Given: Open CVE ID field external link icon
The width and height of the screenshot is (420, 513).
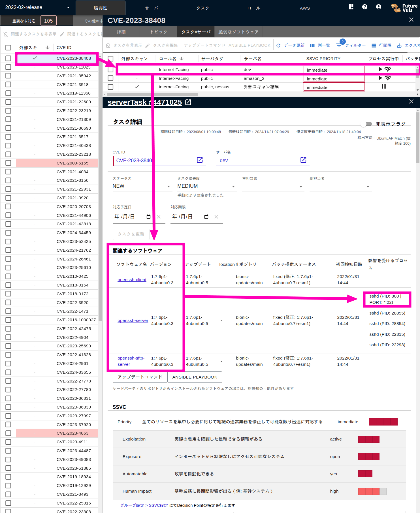Looking at the screenshot, I should pyautogui.click(x=200, y=160).
